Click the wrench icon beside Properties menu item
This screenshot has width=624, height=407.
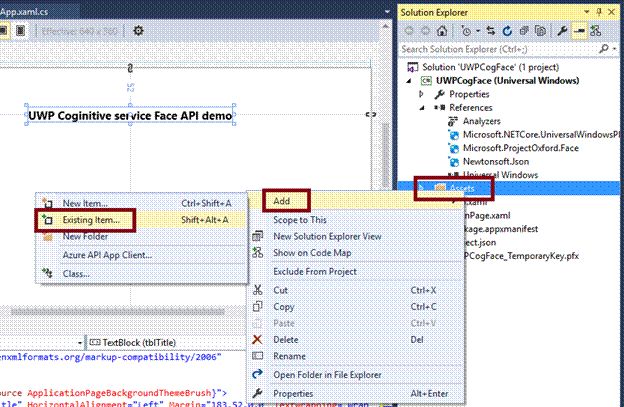coord(257,393)
